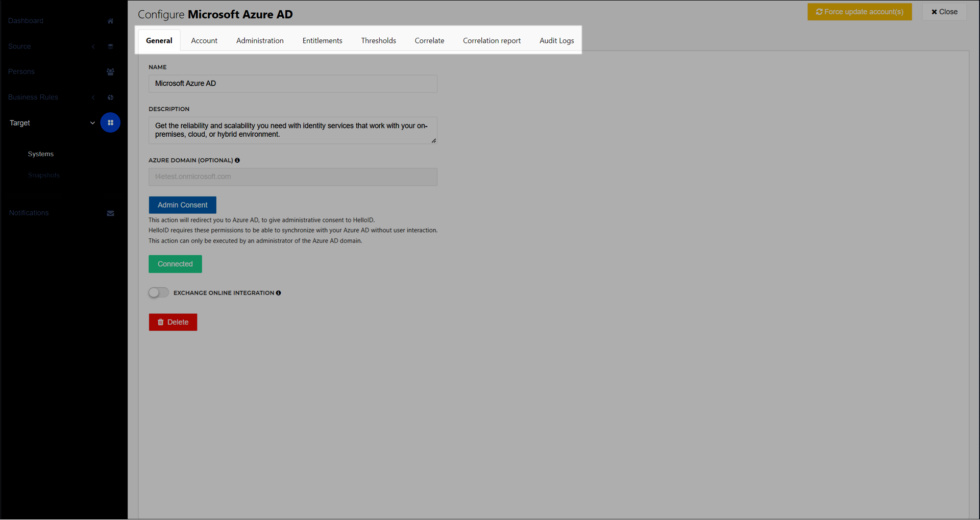Open the Correlate tab
This screenshot has width=980, height=520.
[x=430, y=40]
